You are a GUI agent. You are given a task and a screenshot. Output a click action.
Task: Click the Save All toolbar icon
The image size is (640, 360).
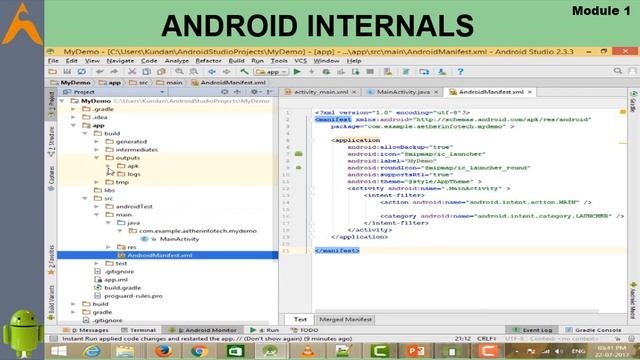(x=67, y=72)
